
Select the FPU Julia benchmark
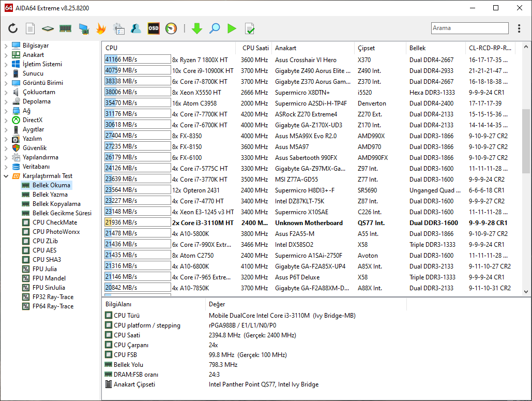click(x=44, y=269)
